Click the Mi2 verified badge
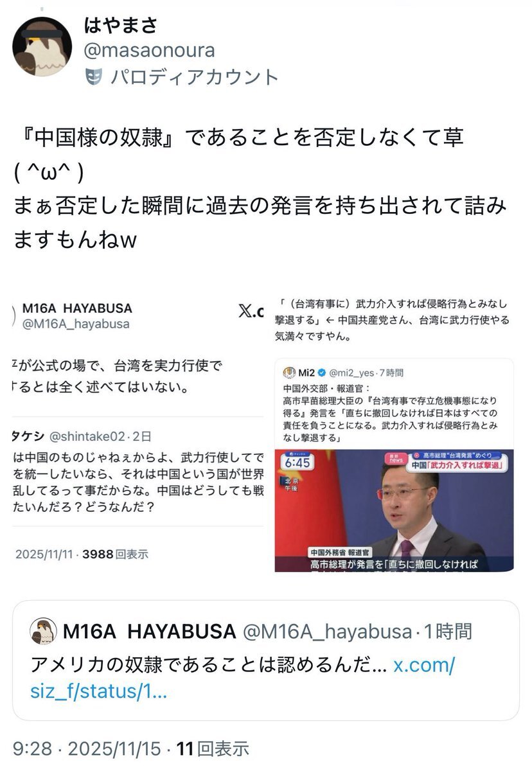This screenshot has width=532, height=771. click(x=321, y=373)
